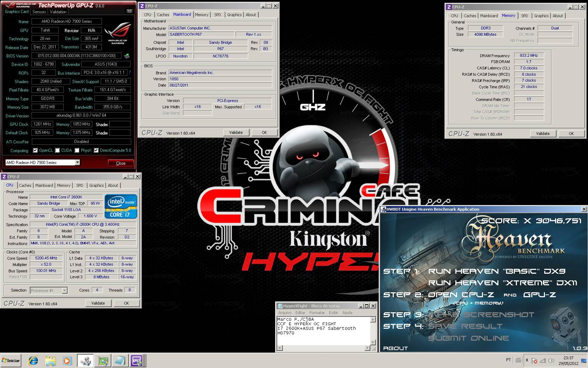Screen dimensions: 588x368
Task: Click the Notepad taskbar icon
Action: 120,361
